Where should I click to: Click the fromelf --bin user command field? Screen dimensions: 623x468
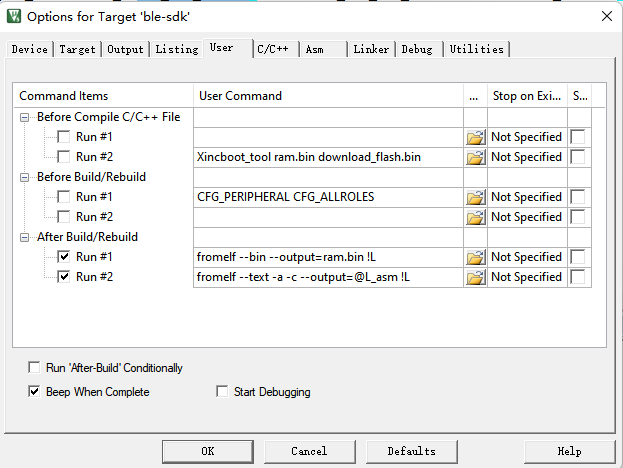click(328, 257)
